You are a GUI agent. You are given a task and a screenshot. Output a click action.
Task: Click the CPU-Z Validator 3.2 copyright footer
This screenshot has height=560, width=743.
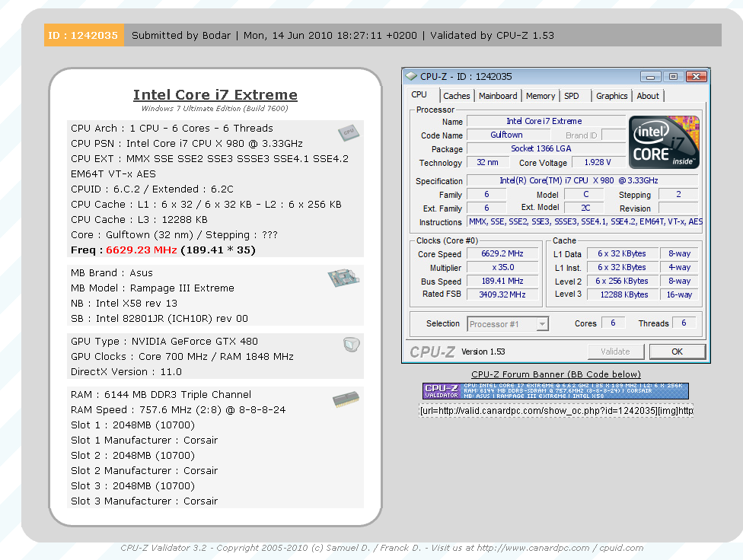382,548
